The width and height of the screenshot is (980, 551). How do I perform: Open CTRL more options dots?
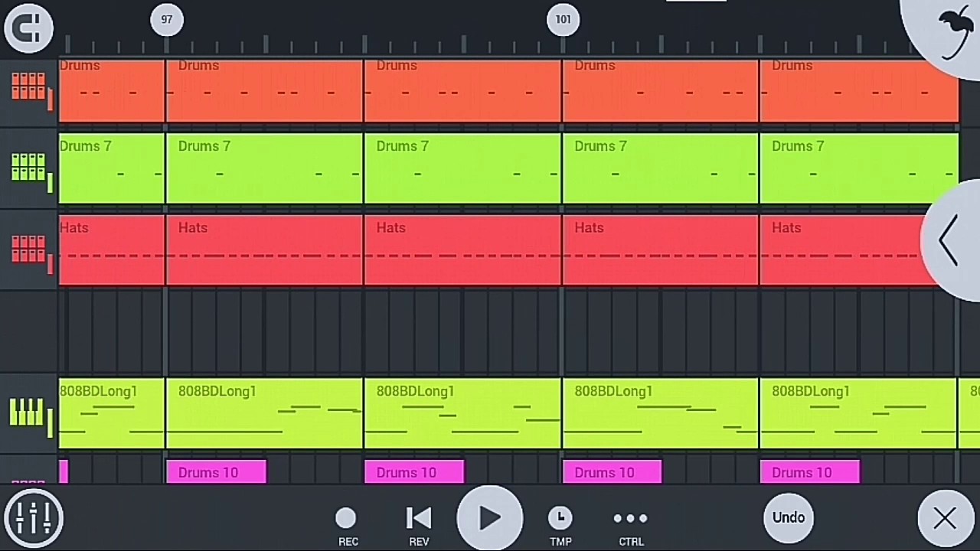pyautogui.click(x=631, y=527)
